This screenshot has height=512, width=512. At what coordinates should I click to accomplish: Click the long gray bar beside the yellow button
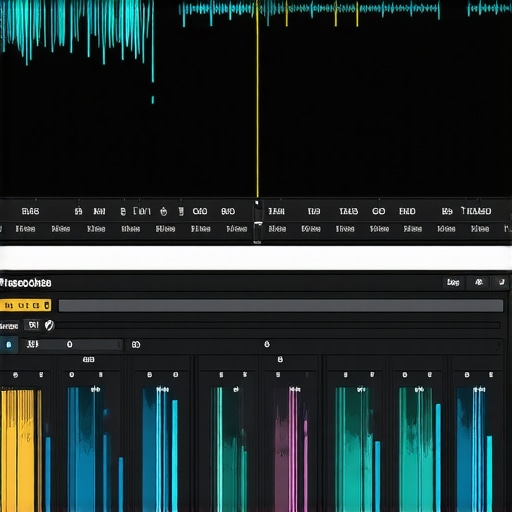click(x=281, y=306)
